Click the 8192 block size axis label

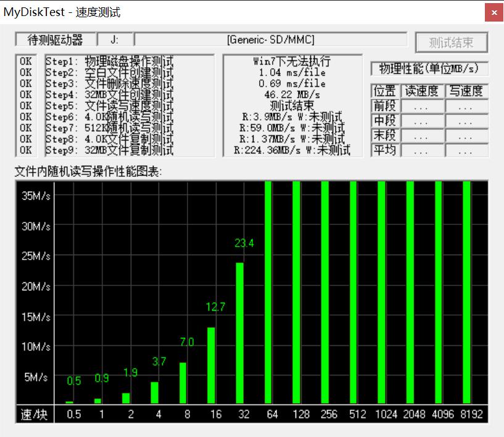[x=471, y=414]
